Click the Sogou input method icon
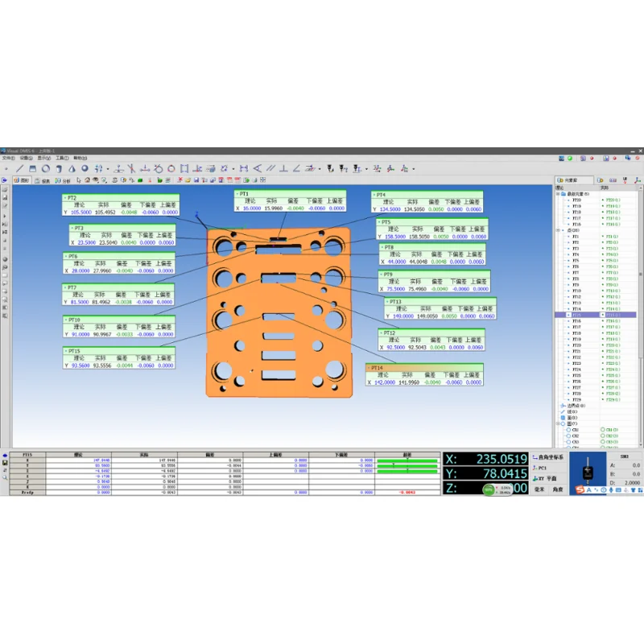This screenshot has height=644, width=644. pos(580,489)
